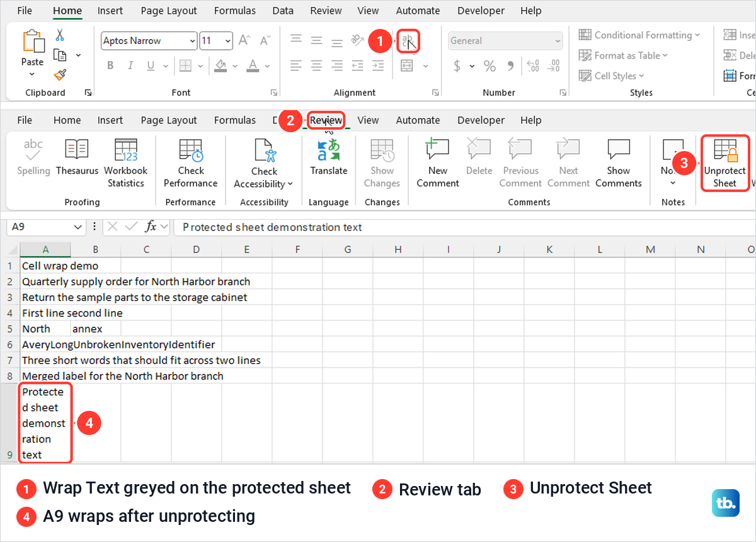Click the Increase Decimal icon

point(533,65)
